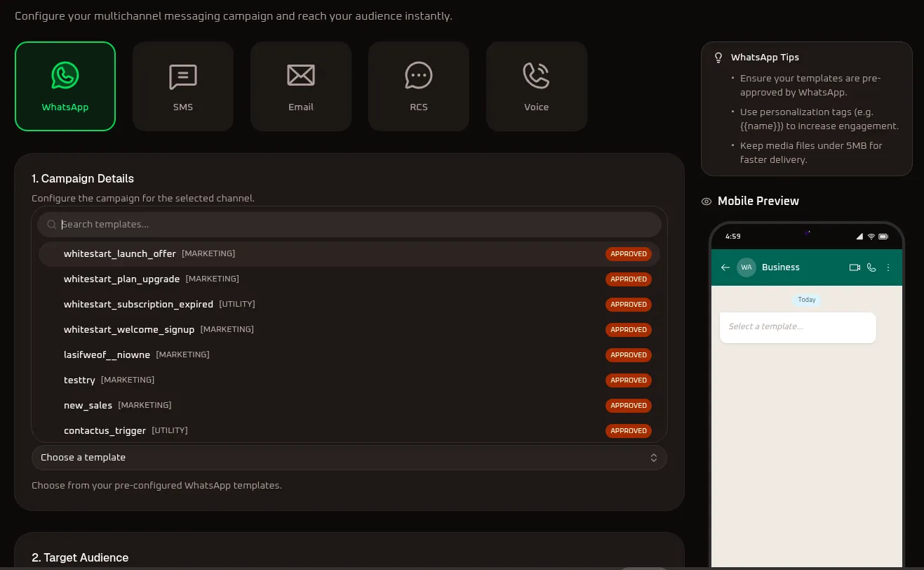This screenshot has width=924, height=570.
Task: Select the contactus_trigger template
Action: 349,430
